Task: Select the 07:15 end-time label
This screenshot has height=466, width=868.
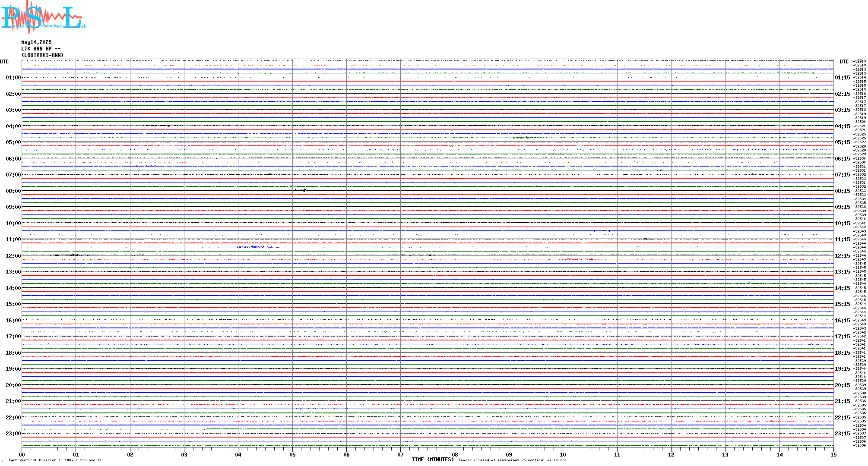Action: click(x=843, y=175)
